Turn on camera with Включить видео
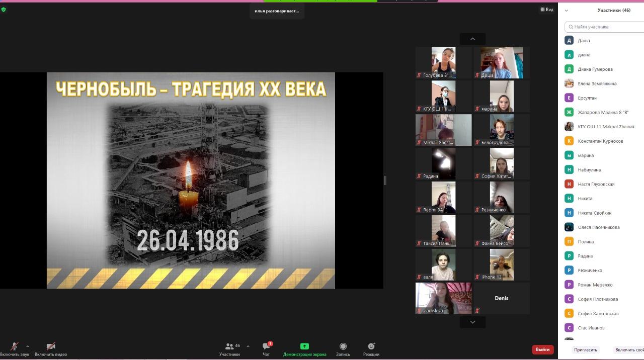This screenshot has height=360, width=644. pos(51,346)
